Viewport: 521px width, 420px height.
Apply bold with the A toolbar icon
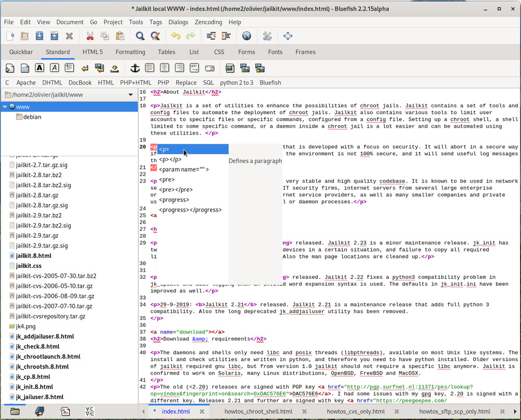(x=39, y=68)
